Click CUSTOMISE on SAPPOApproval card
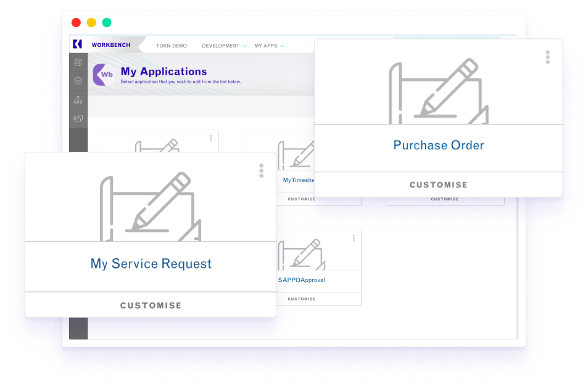 coord(302,299)
